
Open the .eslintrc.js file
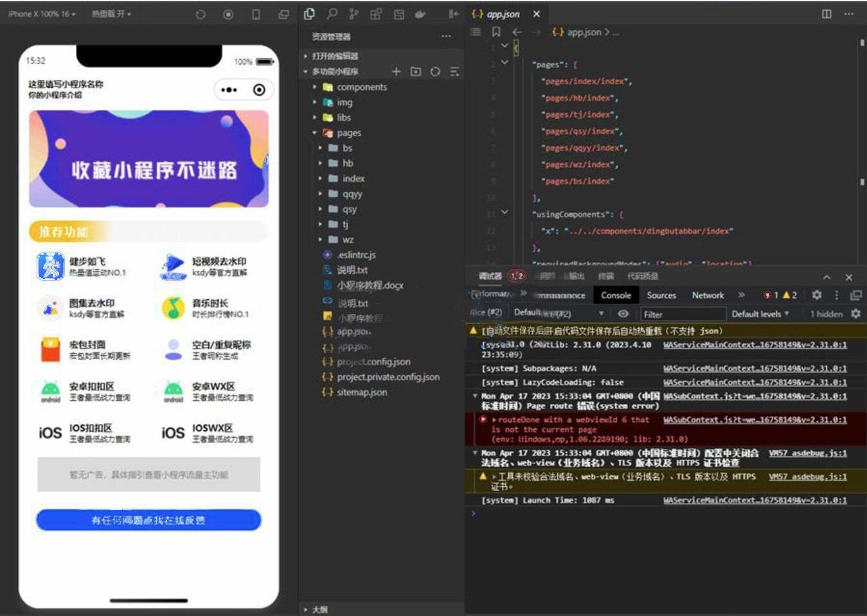tap(357, 255)
